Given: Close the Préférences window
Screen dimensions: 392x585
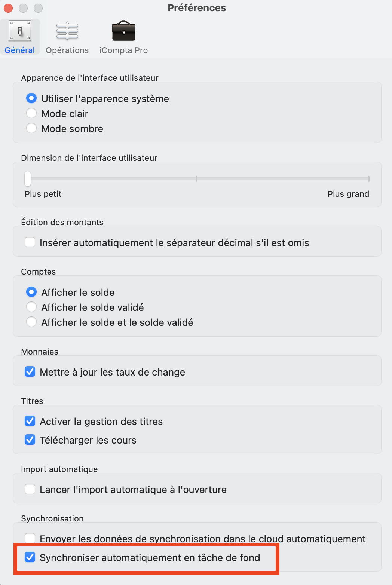Looking at the screenshot, I should [8, 8].
